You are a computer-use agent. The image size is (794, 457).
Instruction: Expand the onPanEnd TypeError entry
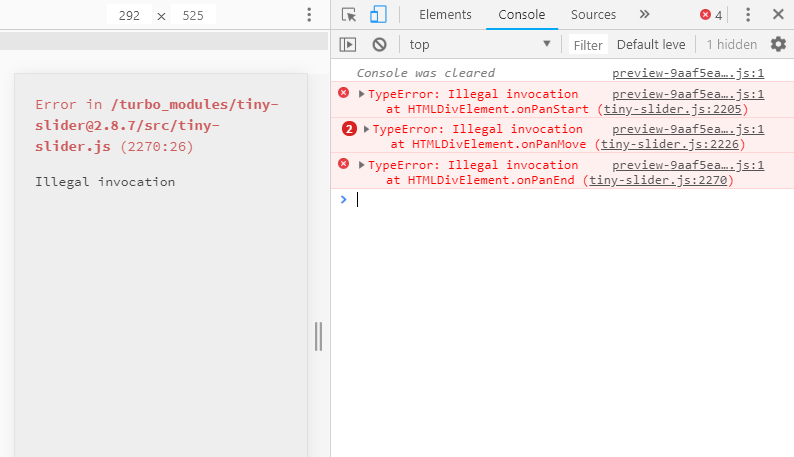(362, 165)
